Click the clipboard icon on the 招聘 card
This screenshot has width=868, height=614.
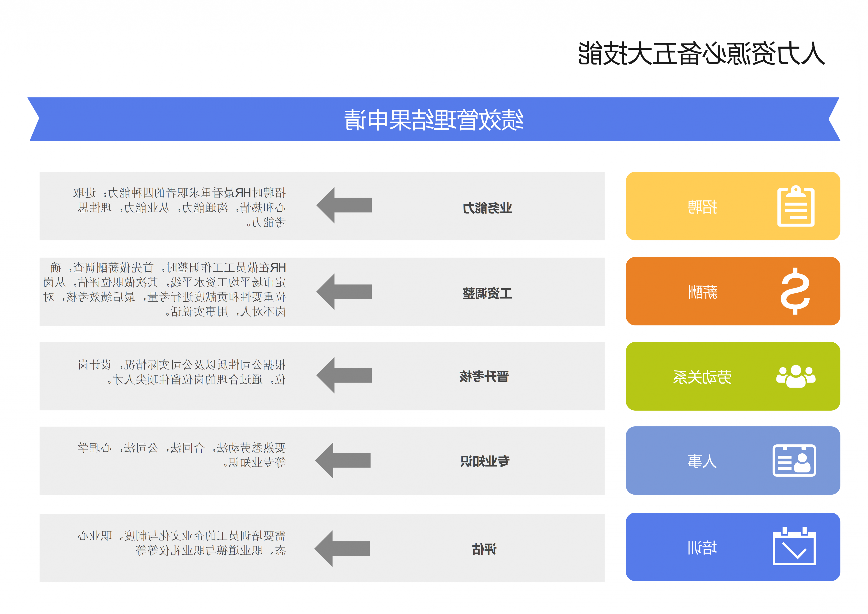coord(796,206)
